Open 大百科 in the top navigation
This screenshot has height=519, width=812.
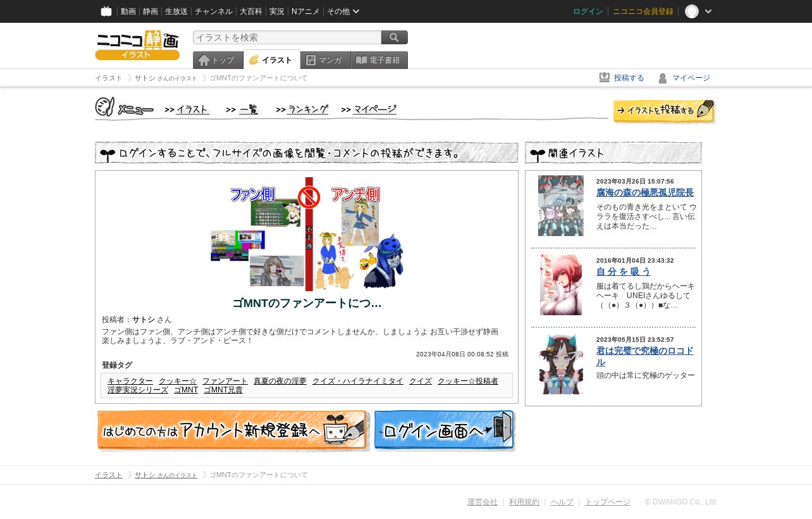(251, 11)
